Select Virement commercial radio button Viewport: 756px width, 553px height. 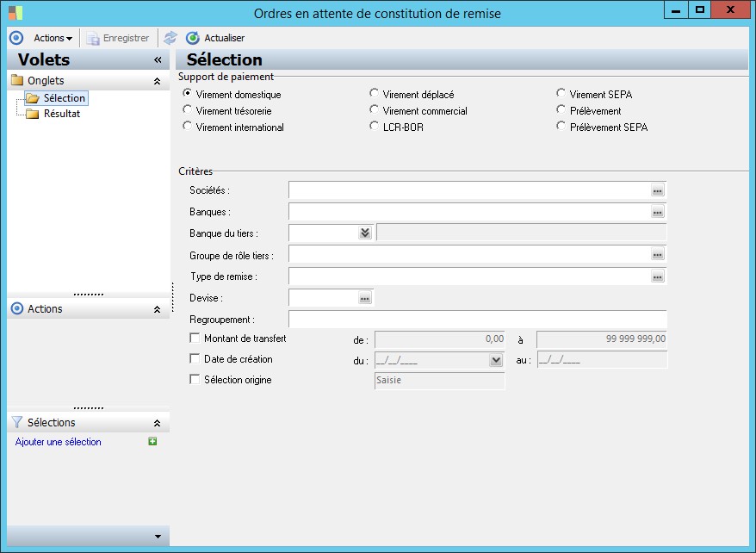click(374, 109)
